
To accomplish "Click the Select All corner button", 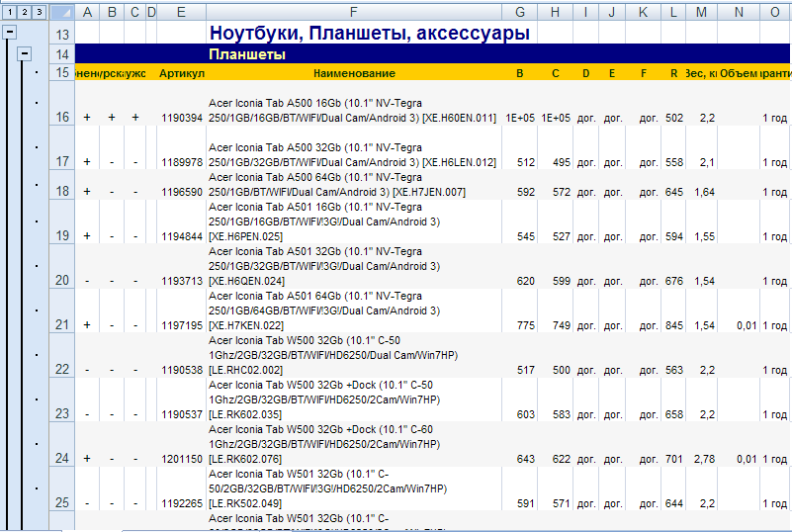I will [61, 12].
